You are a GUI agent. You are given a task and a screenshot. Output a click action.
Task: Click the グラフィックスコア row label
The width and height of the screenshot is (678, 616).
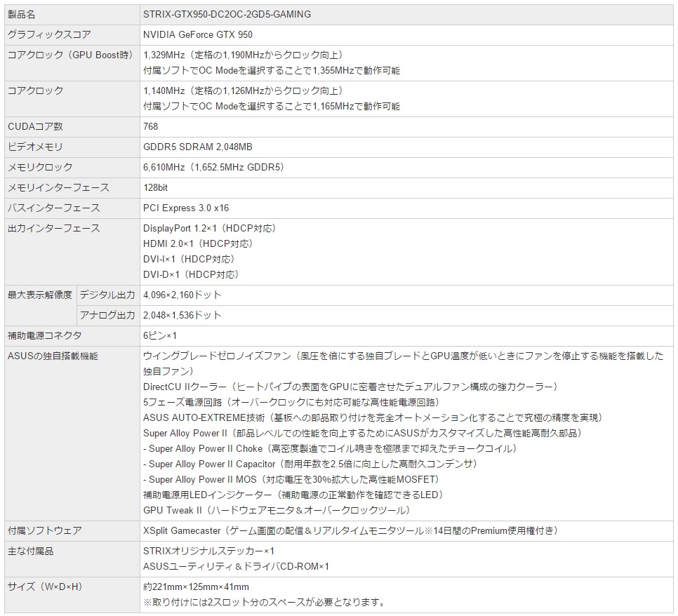tap(49, 34)
